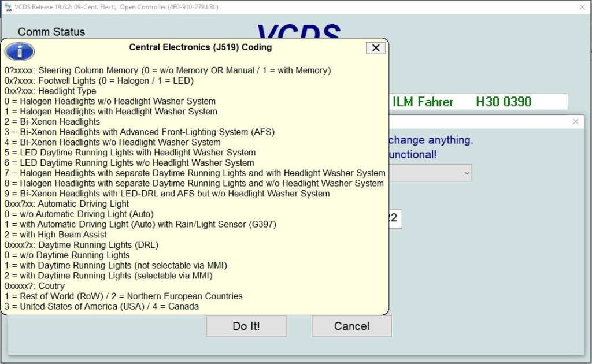
Task: Click line 6 = LED Daytime Running Lights w/o Washer
Action: pos(129,162)
